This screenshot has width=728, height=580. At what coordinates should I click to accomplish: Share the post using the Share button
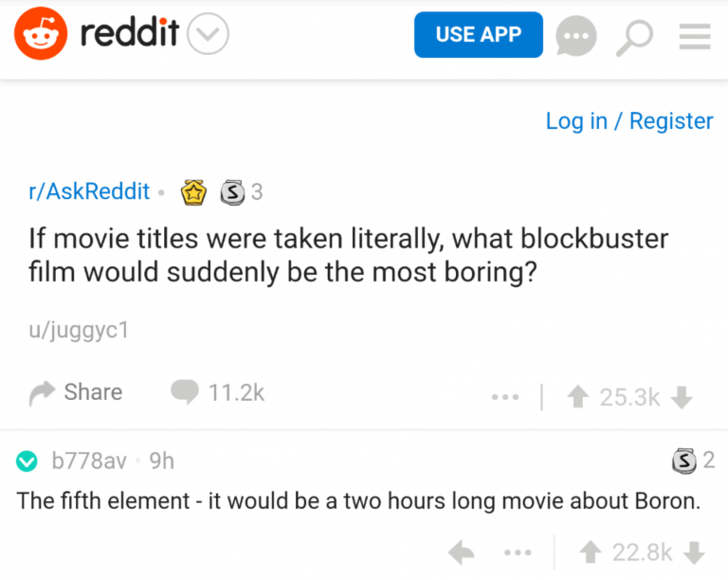tap(76, 392)
